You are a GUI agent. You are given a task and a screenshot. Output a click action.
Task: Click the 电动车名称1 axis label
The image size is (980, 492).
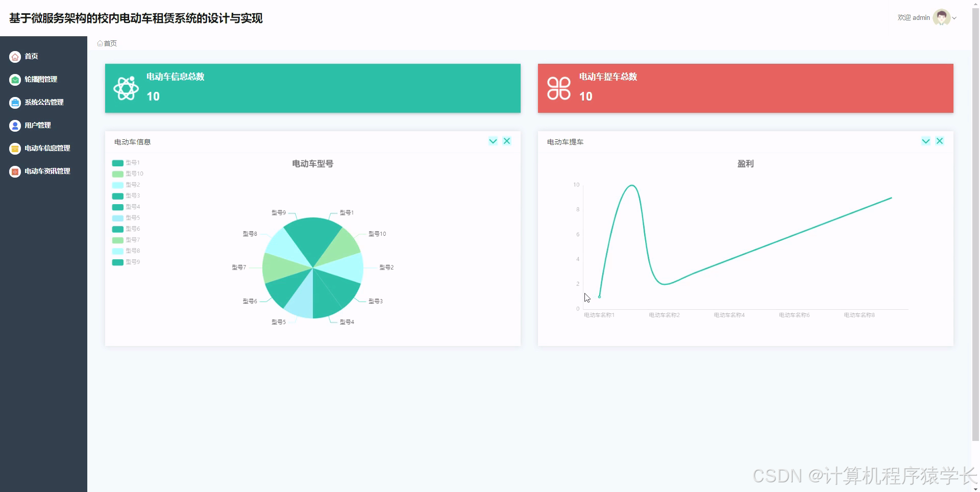point(599,315)
